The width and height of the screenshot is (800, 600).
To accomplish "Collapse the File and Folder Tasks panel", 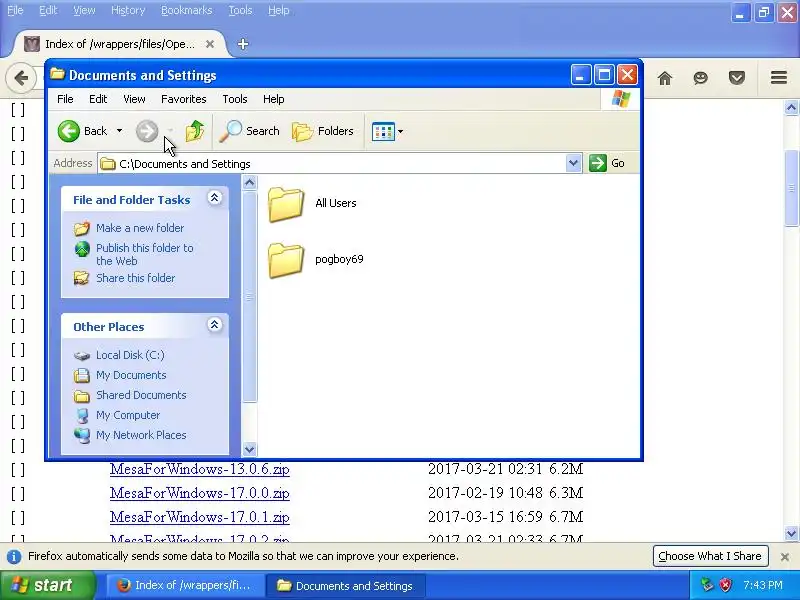I will (x=214, y=198).
